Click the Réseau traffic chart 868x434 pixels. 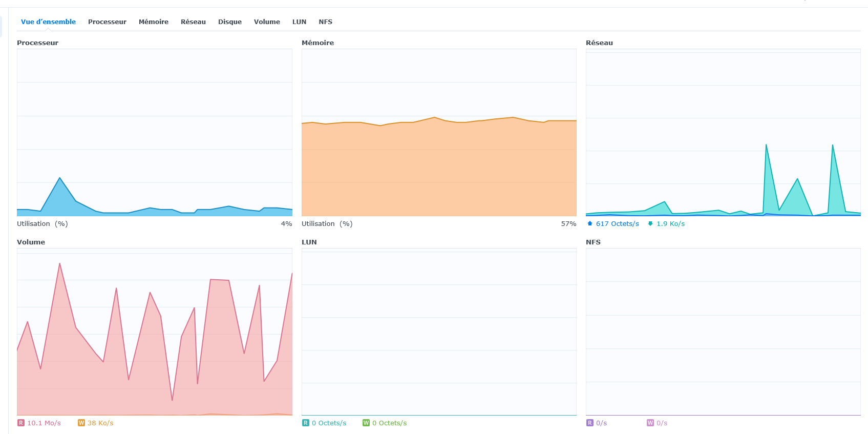[x=723, y=132]
